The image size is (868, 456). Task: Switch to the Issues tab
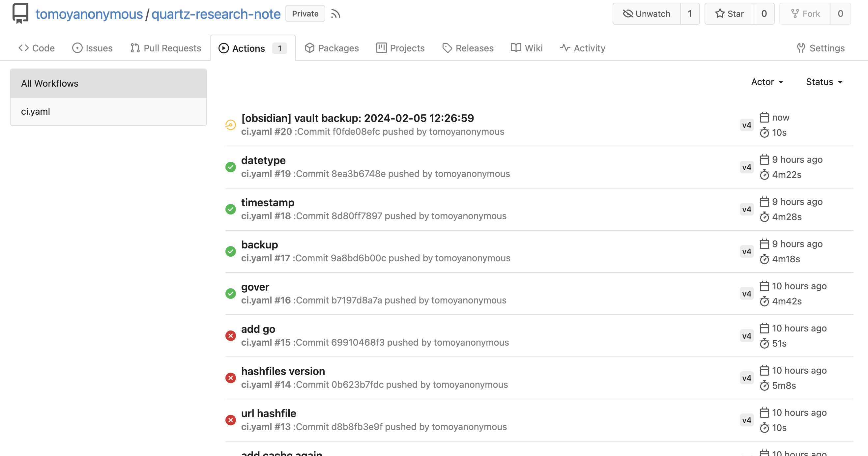92,48
